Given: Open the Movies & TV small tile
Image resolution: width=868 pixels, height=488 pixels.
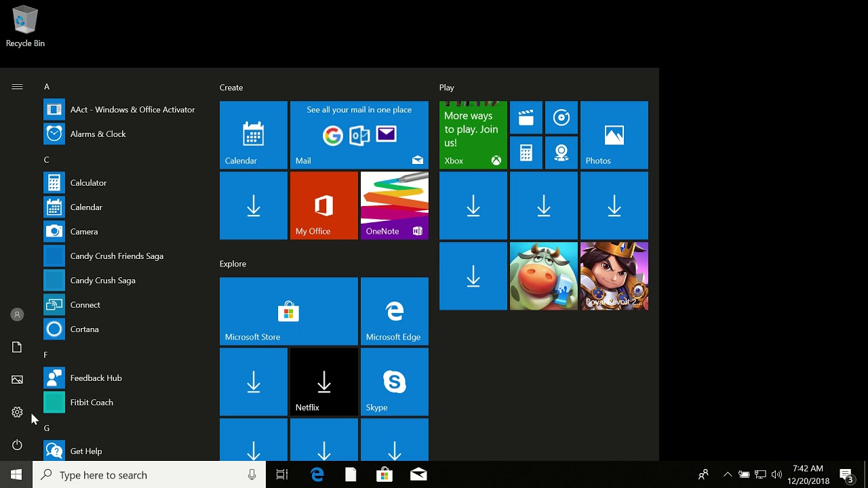Looking at the screenshot, I should point(526,118).
